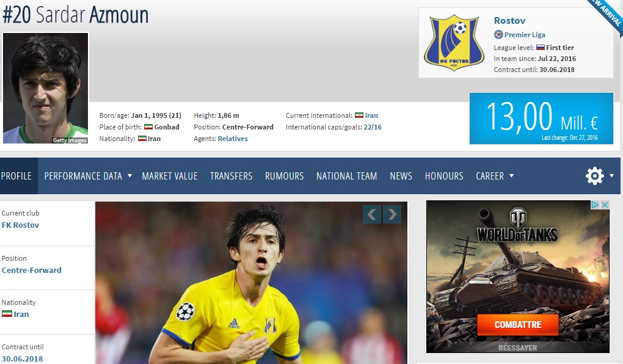Expand the Performance Data dropdown
623x364 pixels.
click(129, 176)
